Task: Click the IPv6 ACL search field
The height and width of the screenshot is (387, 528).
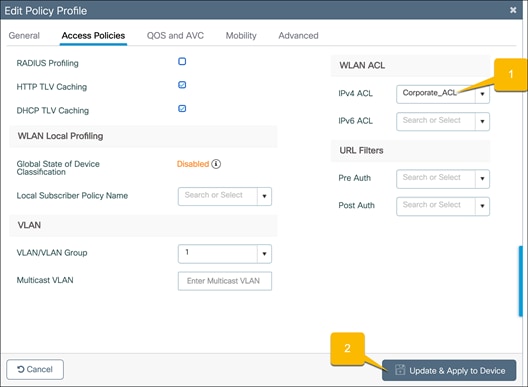Action: pyautogui.click(x=436, y=121)
